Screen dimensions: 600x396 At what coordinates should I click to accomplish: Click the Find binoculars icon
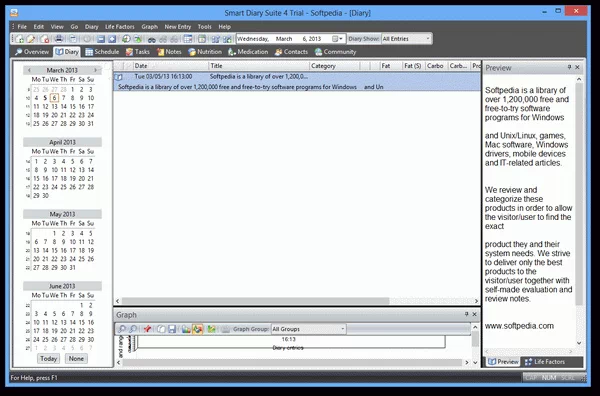pyautogui.click(x=152, y=39)
